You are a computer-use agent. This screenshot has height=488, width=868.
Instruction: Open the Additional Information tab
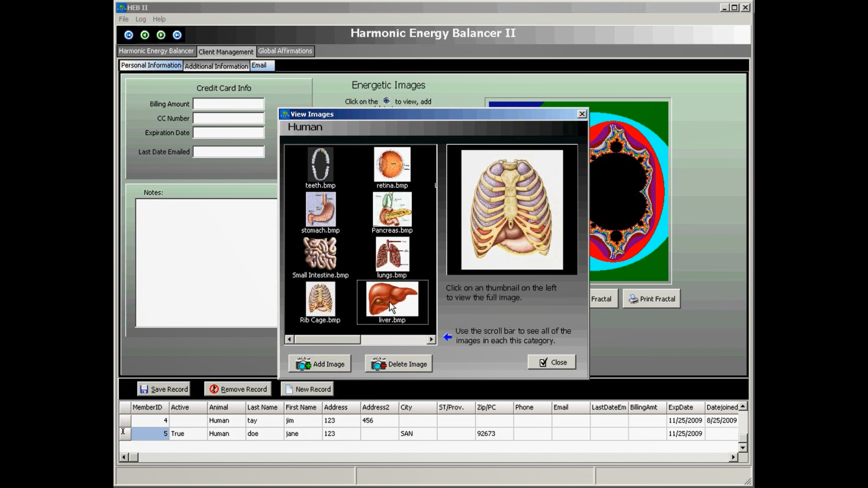216,66
